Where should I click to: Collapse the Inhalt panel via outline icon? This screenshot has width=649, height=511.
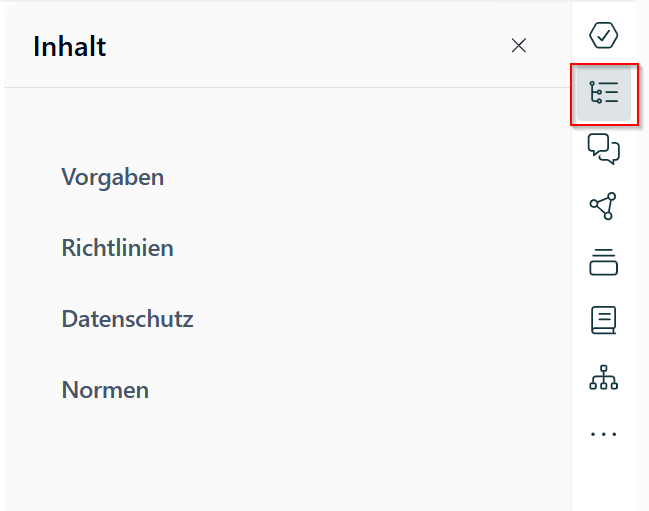point(604,92)
